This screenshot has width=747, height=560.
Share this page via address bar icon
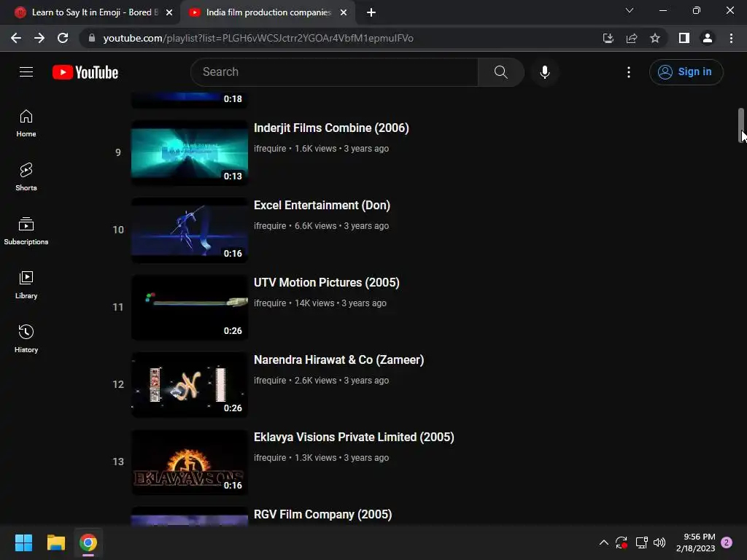pyautogui.click(x=632, y=38)
